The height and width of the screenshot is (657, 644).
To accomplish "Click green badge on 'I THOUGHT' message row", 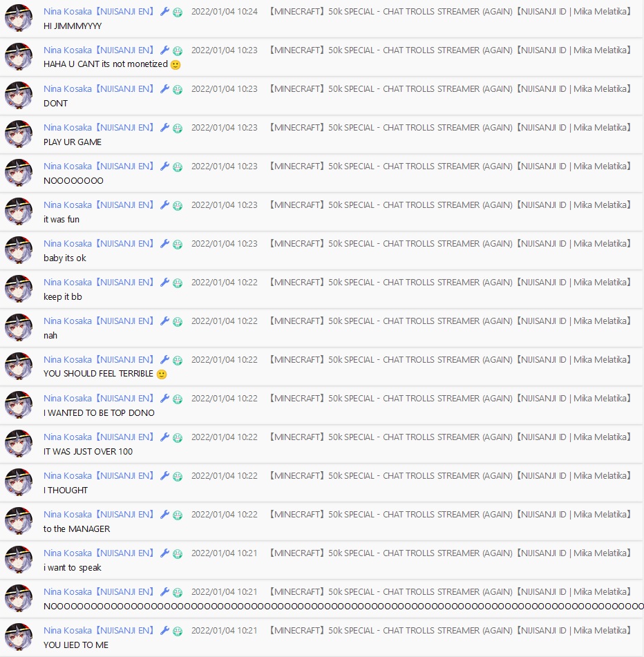I will (178, 477).
